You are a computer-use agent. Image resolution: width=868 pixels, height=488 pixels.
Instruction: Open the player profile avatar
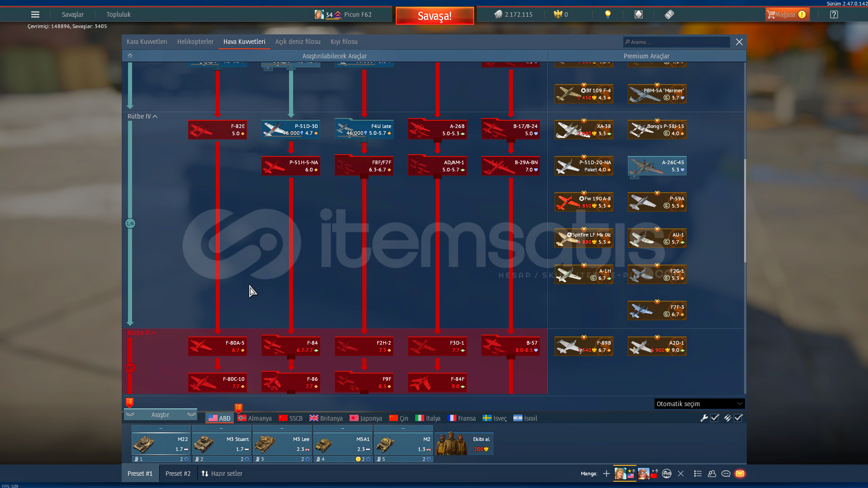[319, 14]
